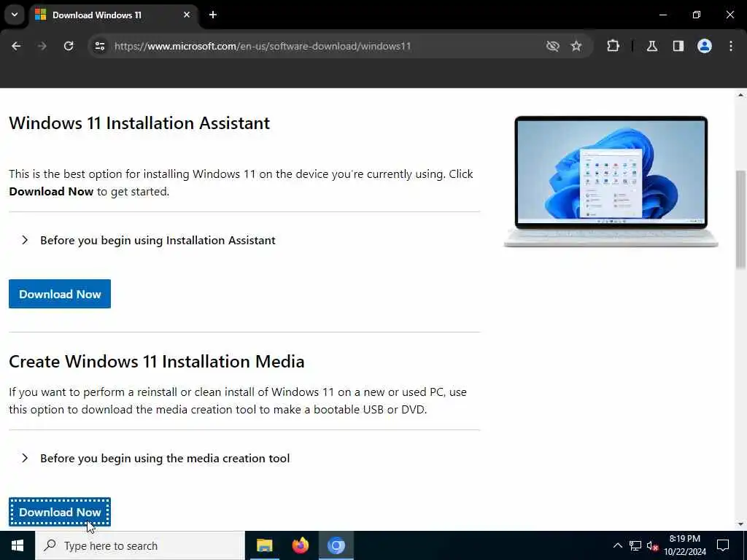This screenshot has height=560, width=747.
Task: Click the Chrome taskbar icon
Action: coord(336,545)
